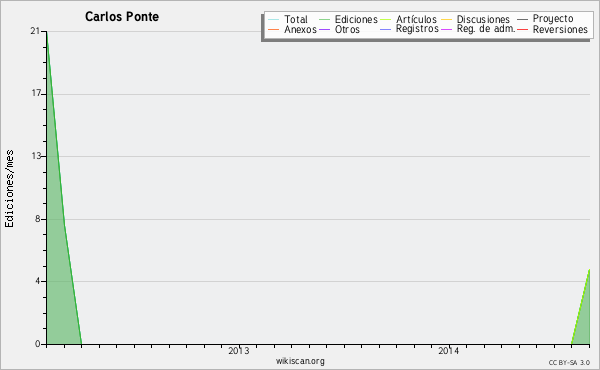
Task: Click the wikiscan.org text
Action: coord(300,361)
